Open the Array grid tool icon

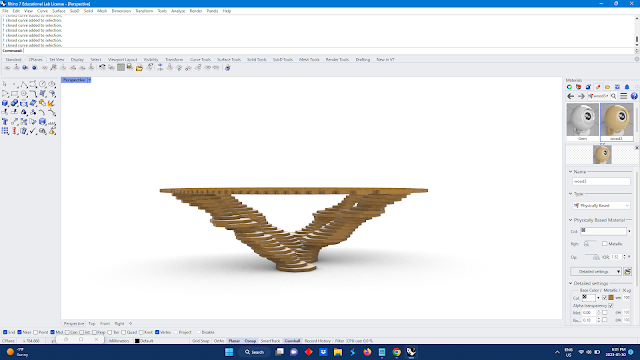pyautogui.click(x=5, y=131)
